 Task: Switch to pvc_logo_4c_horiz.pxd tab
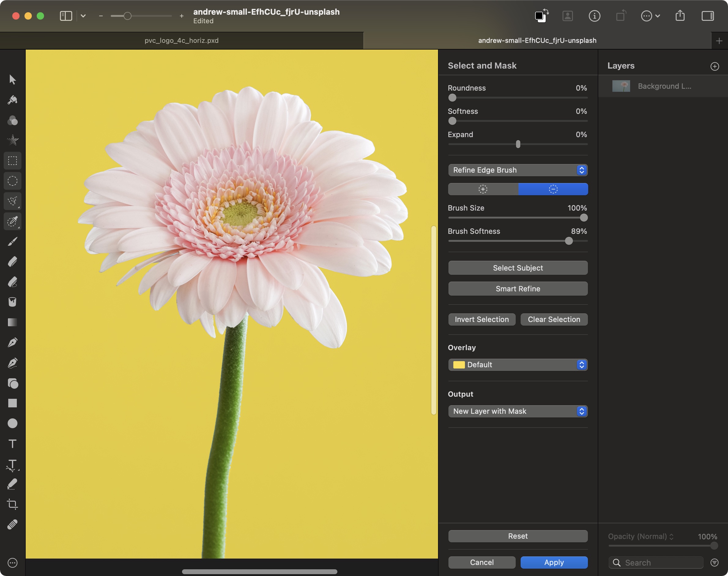pyautogui.click(x=181, y=39)
